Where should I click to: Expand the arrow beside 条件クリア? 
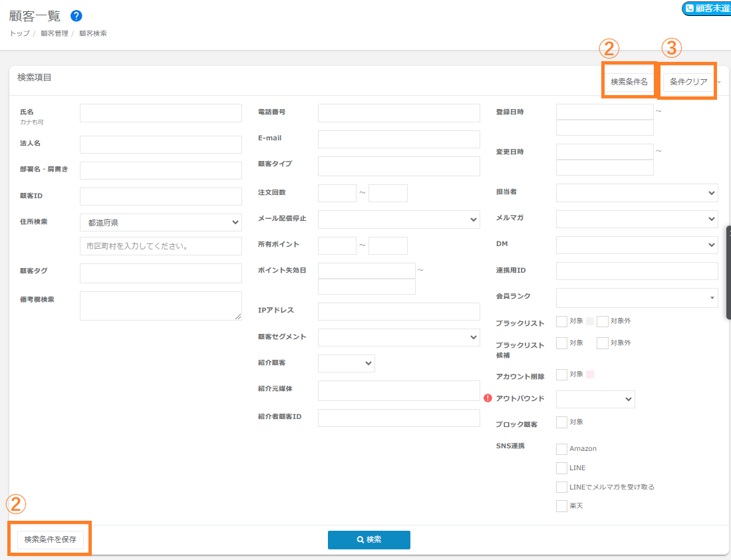(719, 82)
